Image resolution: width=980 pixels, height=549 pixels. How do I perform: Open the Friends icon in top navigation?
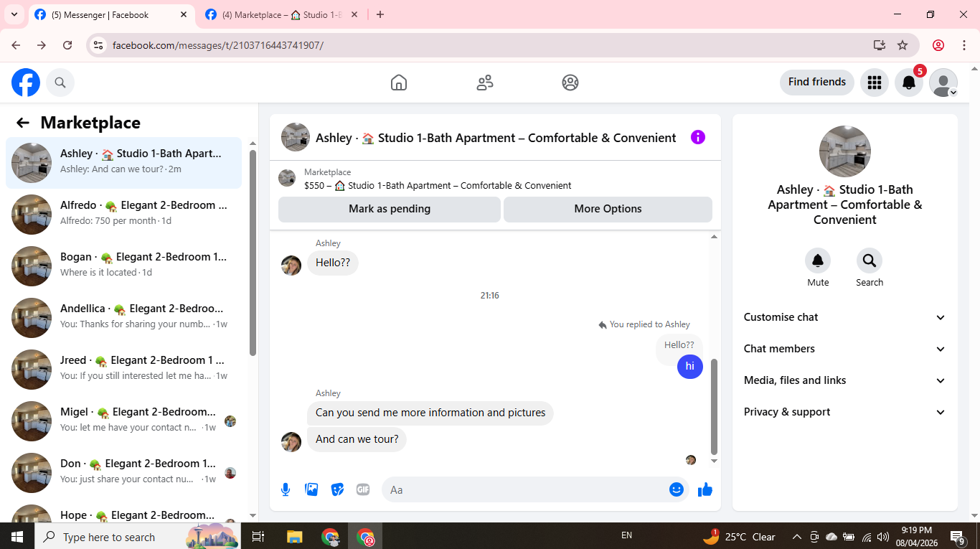point(485,83)
